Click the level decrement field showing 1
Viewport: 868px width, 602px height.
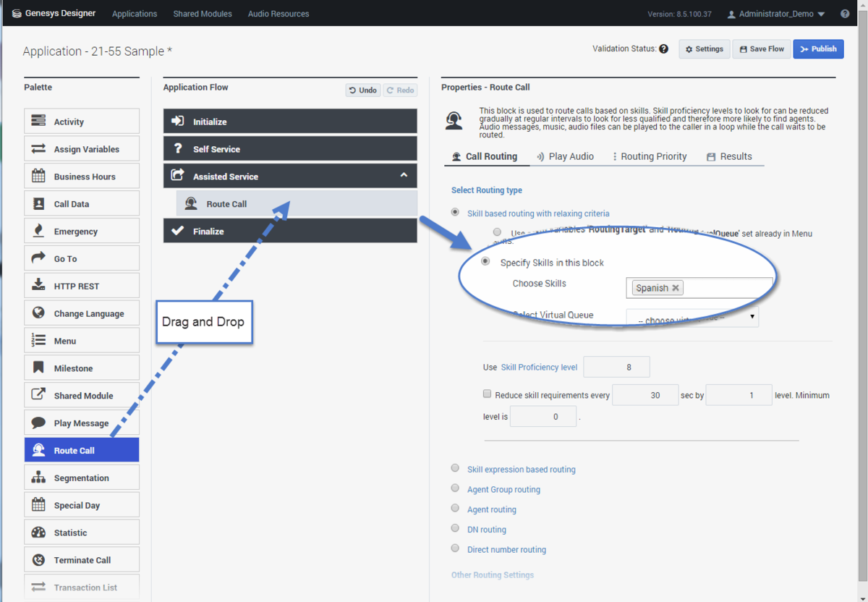(x=739, y=395)
